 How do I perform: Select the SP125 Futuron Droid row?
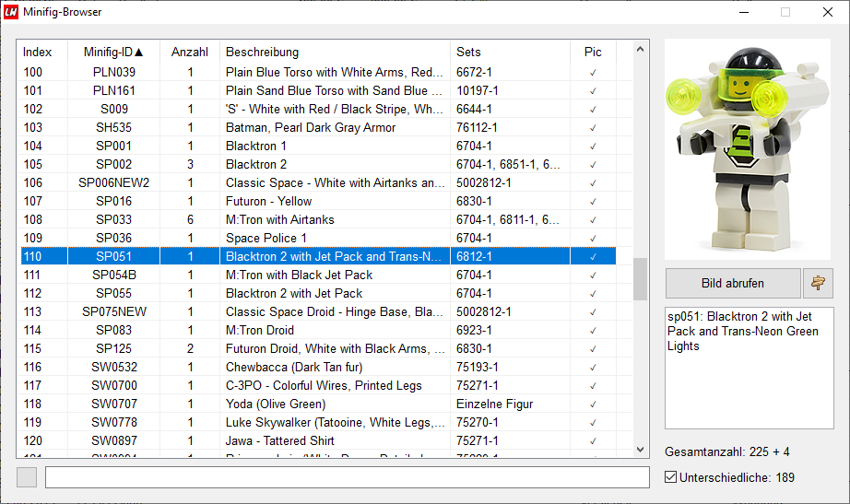coord(318,348)
